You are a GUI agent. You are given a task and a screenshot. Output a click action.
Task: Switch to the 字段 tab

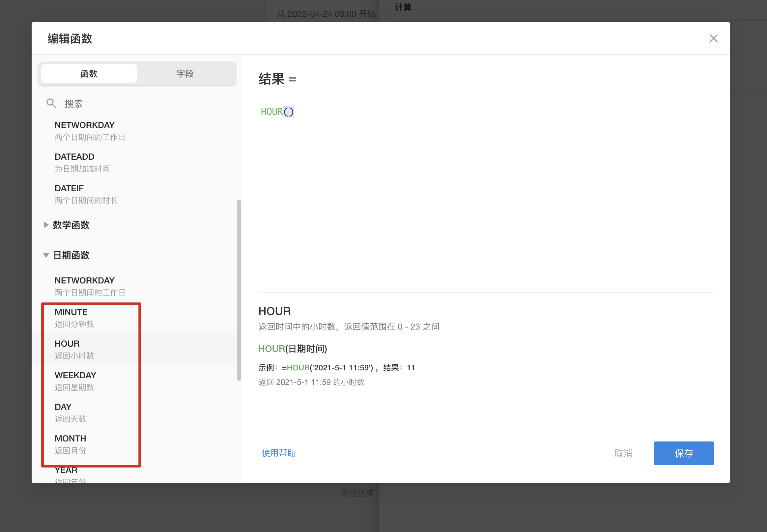[x=185, y=74]
